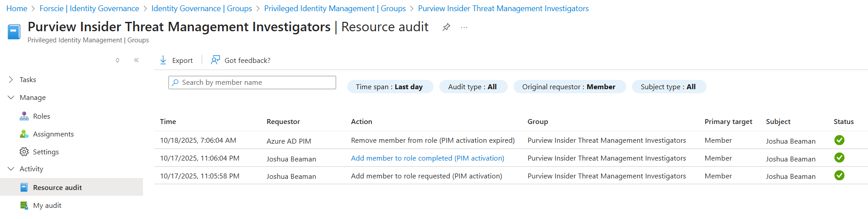Collapse the Manage section
The width and height of the screenshot is (868, 219).
point(11,98)
